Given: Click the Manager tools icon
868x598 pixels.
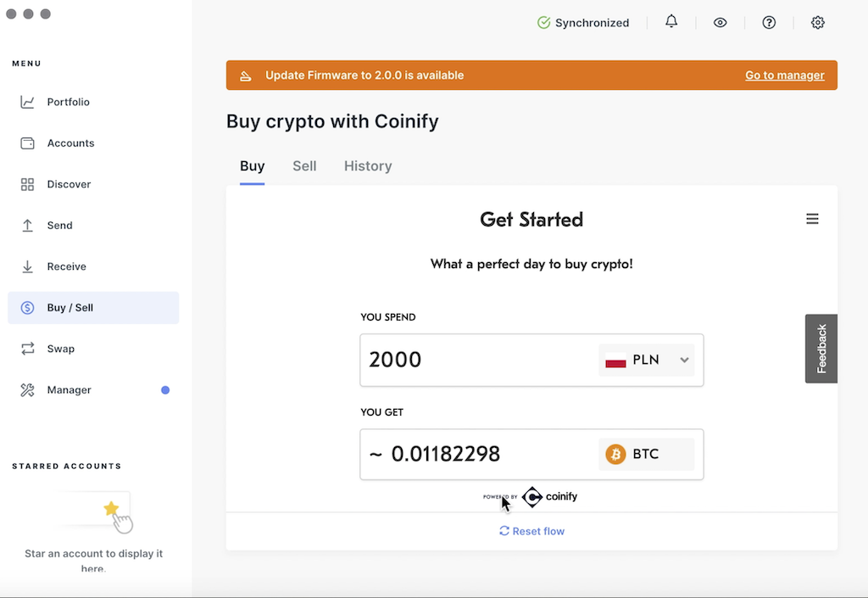Looking at the screenshot, I should (x=27, y=390).
